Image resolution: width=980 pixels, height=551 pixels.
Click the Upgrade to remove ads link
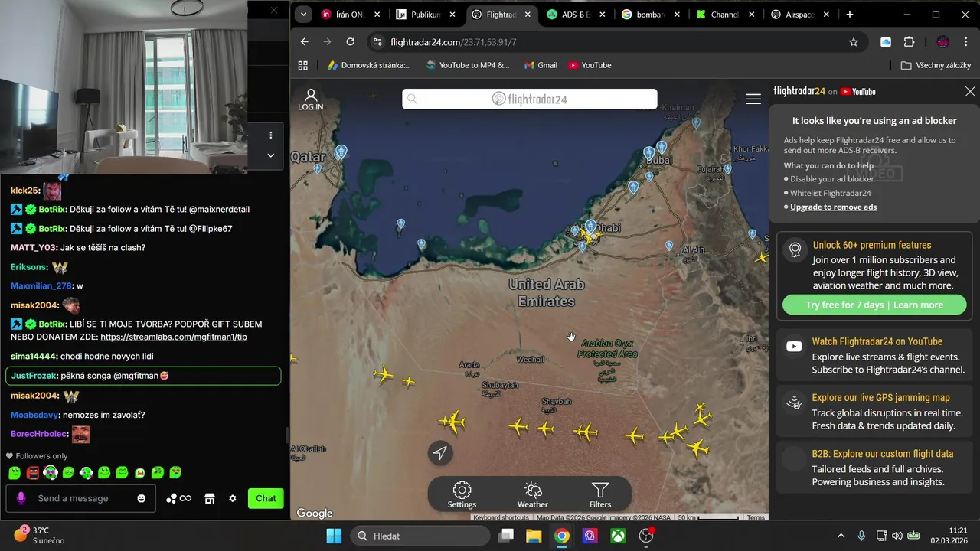(833, 207)
